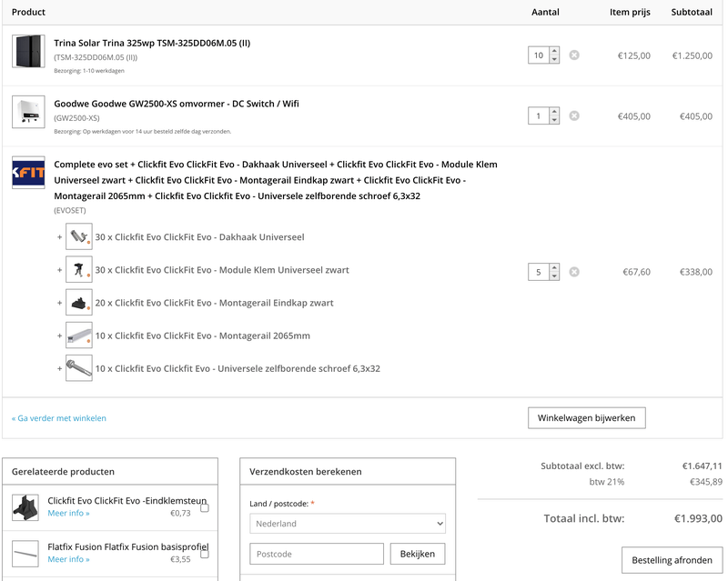Click the Module Klem Universeel zwart icon
This screenshot has width=728, height=581.
[79, 270]
